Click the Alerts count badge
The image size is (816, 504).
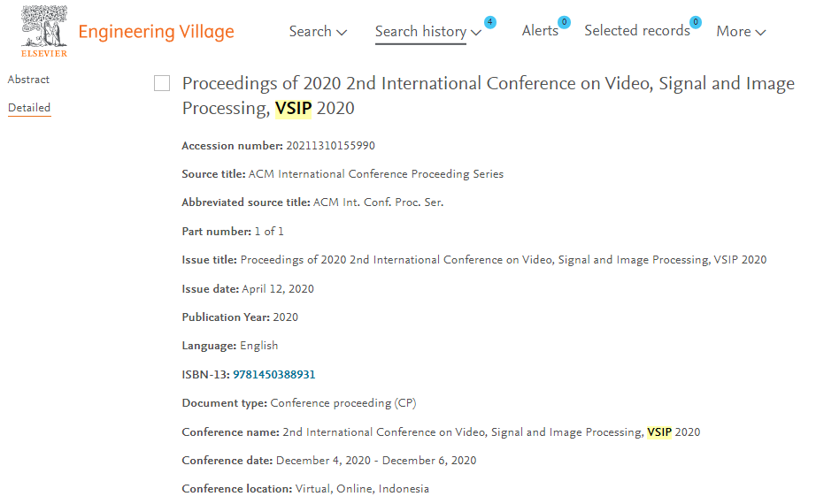tap(564, 22)
